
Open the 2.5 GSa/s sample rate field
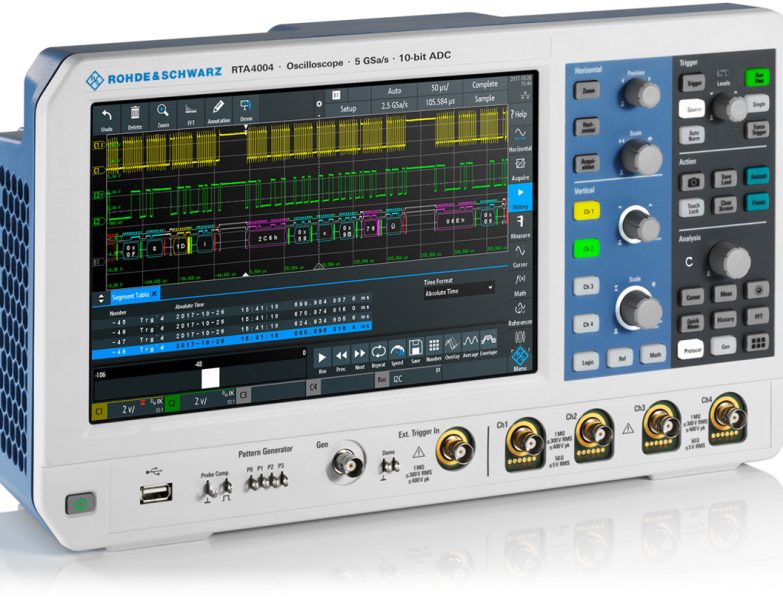[394, 105]
